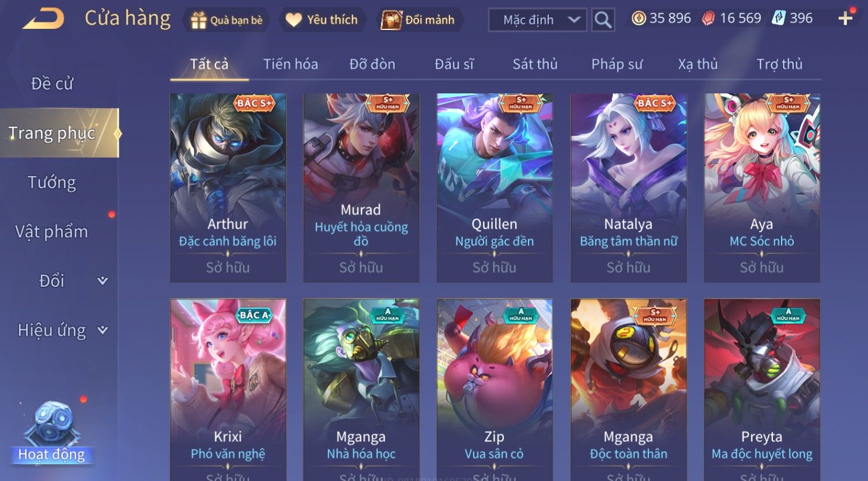Open Yêu thích favorites heart
Image resolution: width=868 pixels, height=481 pixels.
294,20
